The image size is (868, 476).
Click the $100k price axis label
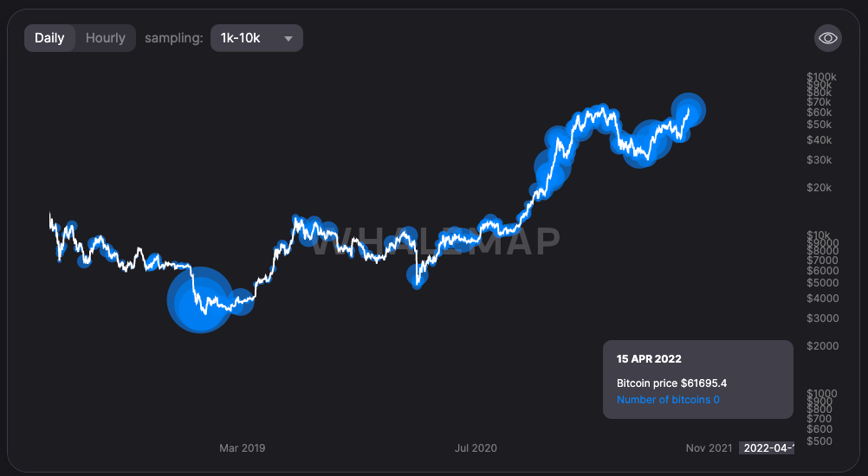[821, 78]
